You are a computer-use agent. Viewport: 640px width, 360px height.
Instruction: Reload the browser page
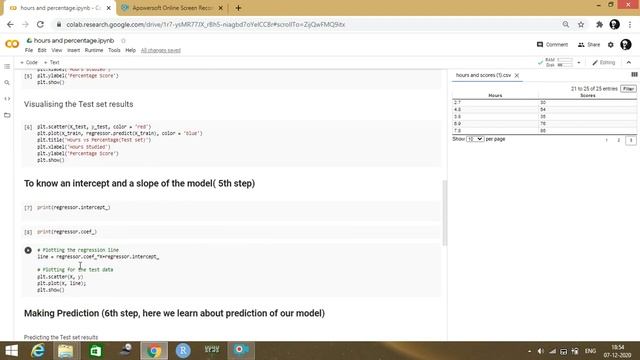[x=40, y=24]
